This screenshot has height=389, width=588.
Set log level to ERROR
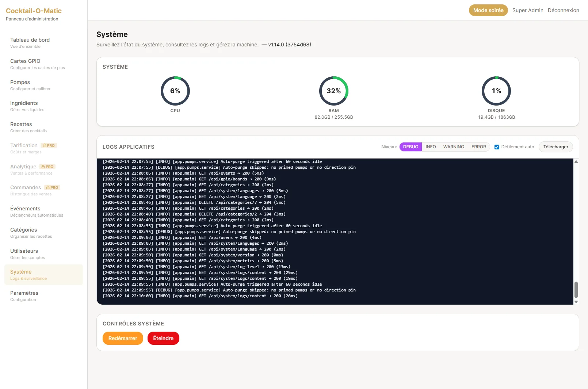coord(478,147)
